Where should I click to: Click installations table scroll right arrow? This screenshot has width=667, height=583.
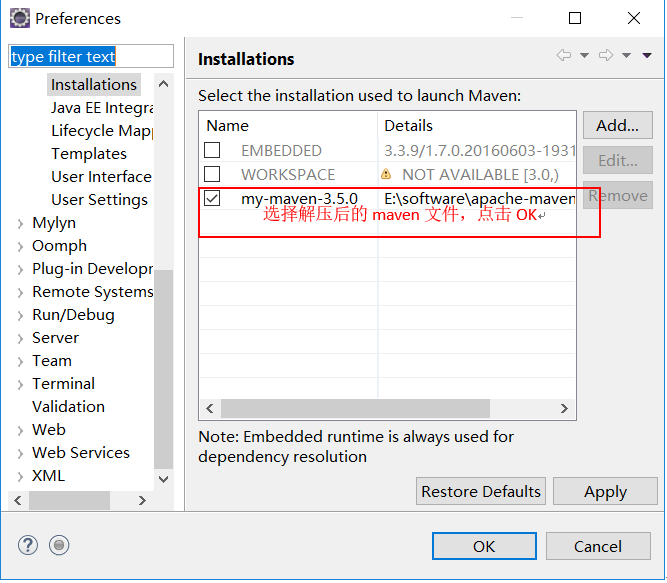click(x=564, y=409)
